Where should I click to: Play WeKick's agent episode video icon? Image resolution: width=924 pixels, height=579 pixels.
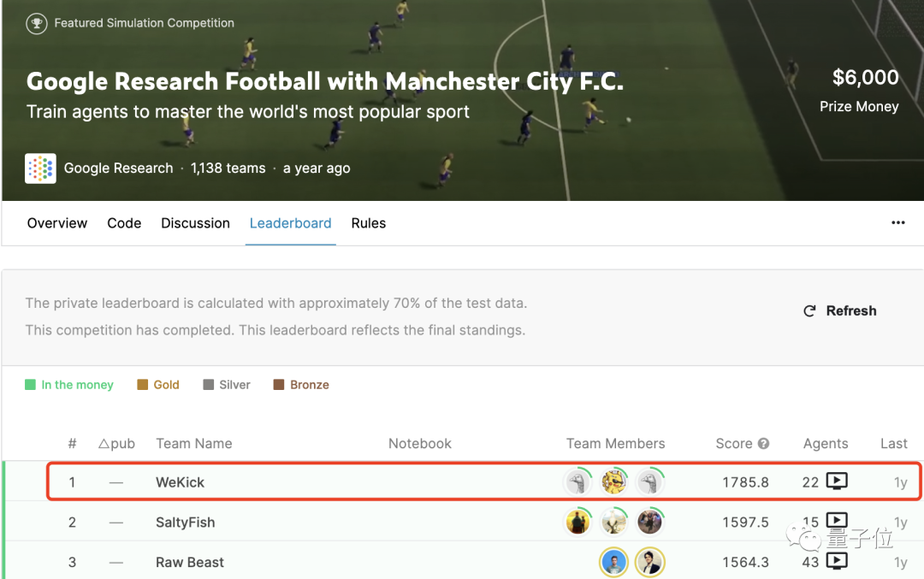(x=837, y=482)
